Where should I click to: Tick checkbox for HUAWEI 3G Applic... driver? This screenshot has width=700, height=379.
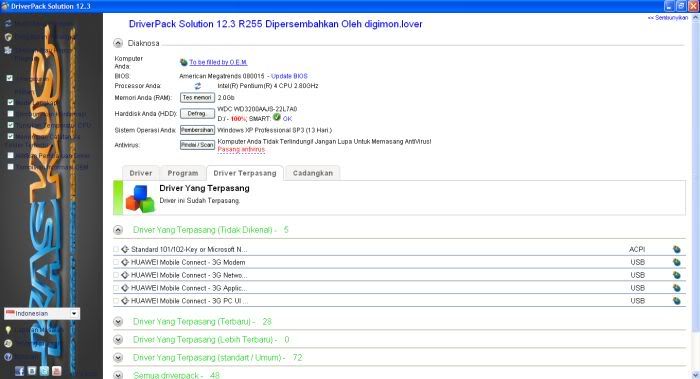pyautogui.click(x=116, y=288)
